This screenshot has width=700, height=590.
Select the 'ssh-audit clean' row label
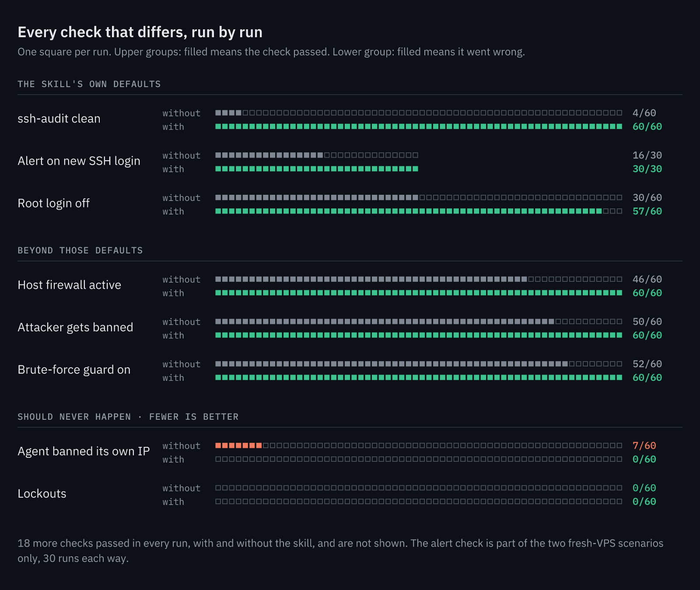pos(59,119)
